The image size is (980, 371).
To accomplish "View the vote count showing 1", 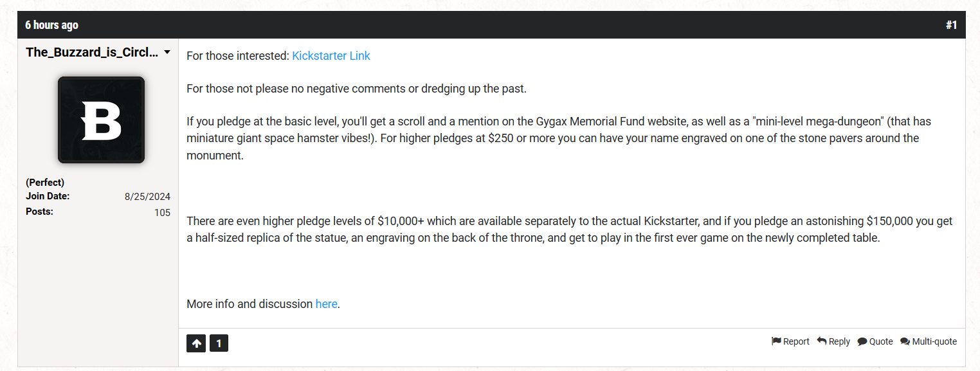I will click(x=219, y=343).
